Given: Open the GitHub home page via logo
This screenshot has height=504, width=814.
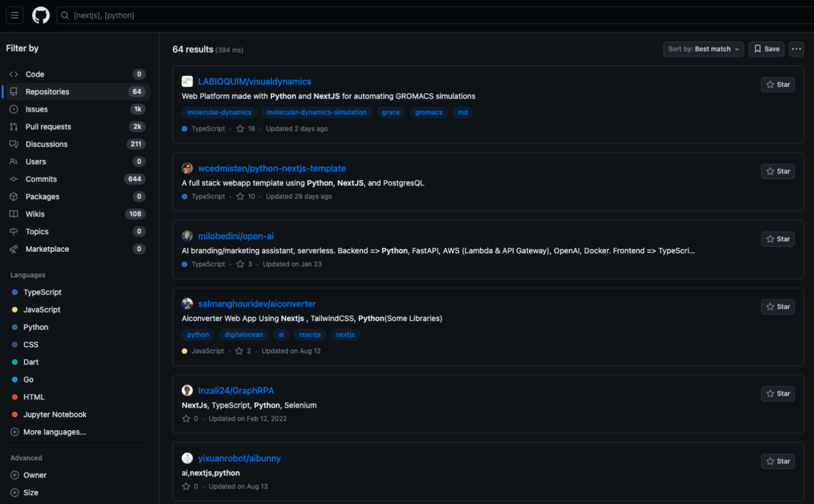Looking at the screenshot, I should point(41,15).
